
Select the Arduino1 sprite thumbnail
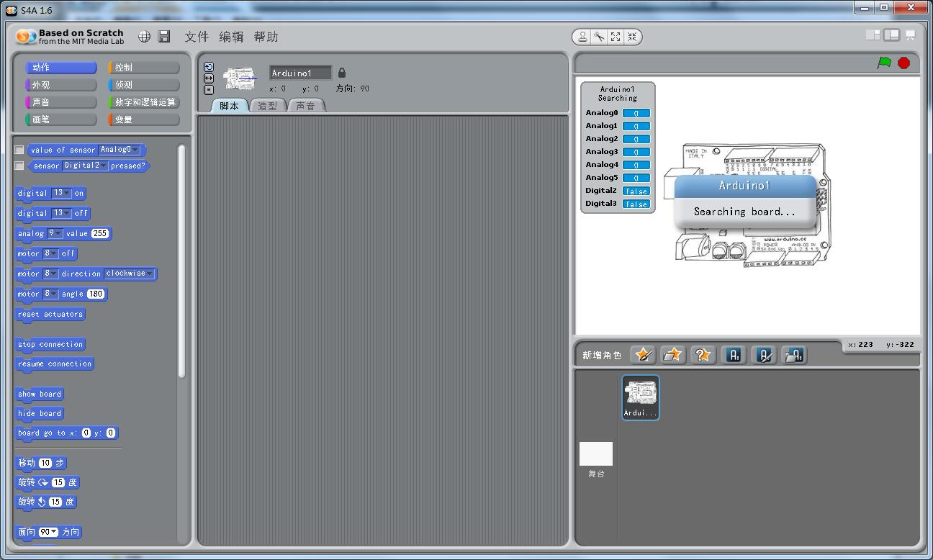[640, 397]
